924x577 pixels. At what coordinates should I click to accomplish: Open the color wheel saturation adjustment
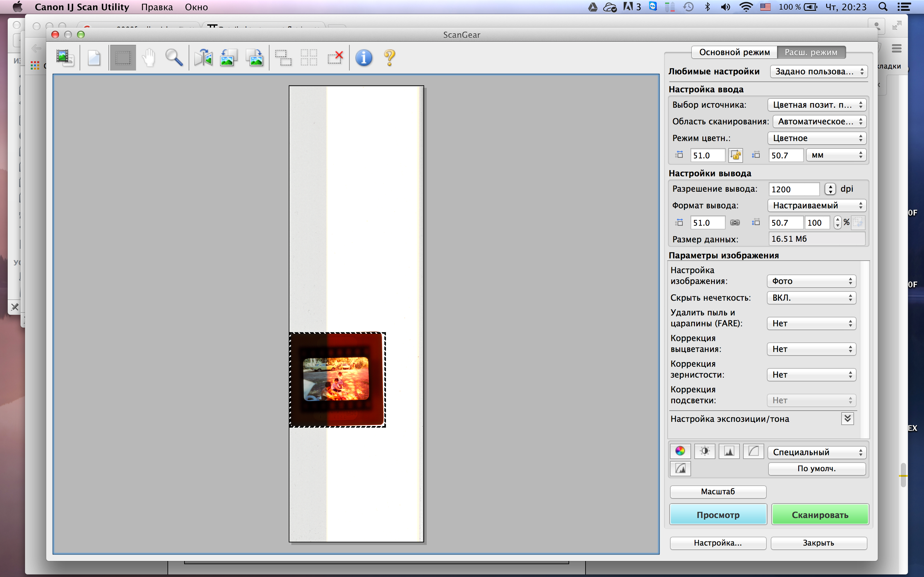[680, 451]
